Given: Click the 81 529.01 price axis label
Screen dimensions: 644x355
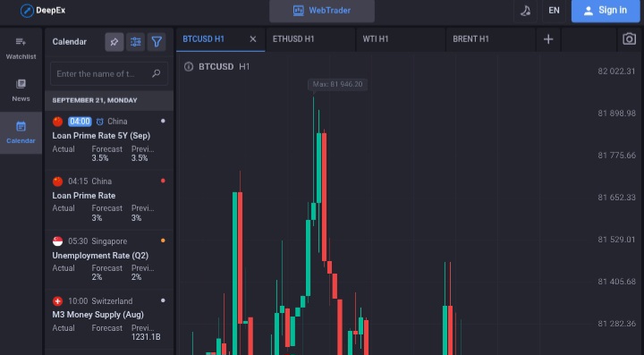Looking at the screenshot, I should click(x=616, y=240).
